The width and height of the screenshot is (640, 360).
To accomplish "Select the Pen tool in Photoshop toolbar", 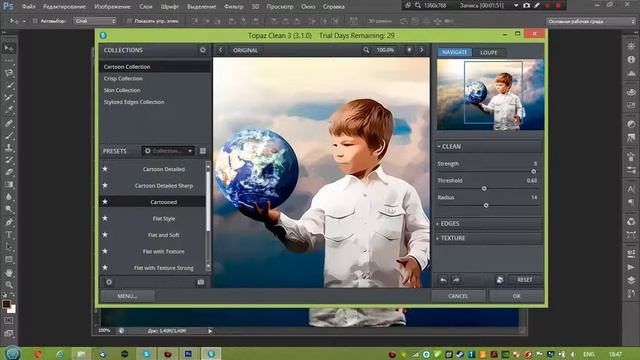I will (x=9, y=222).
